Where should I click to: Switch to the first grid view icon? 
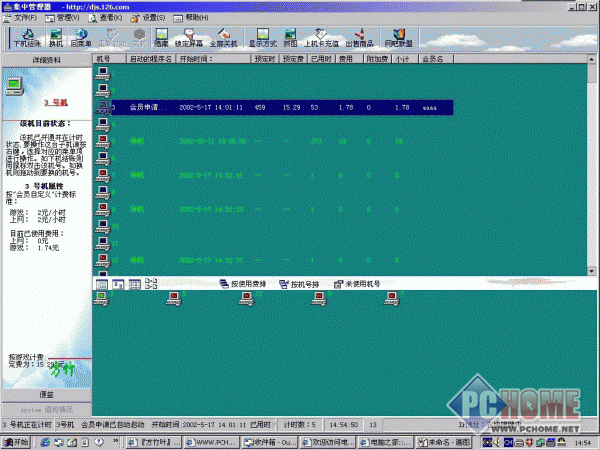pyautogui.click(x=102, y=284)
